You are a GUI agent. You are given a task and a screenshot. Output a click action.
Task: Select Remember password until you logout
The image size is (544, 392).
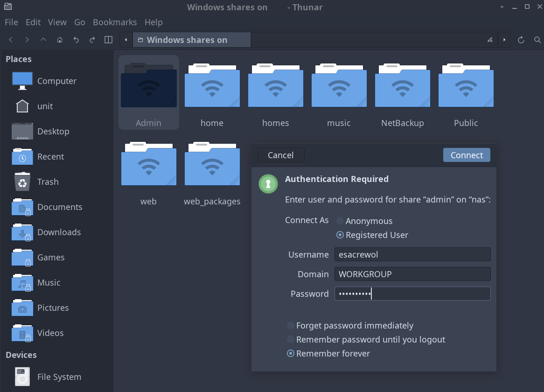[x=366, y=340]
